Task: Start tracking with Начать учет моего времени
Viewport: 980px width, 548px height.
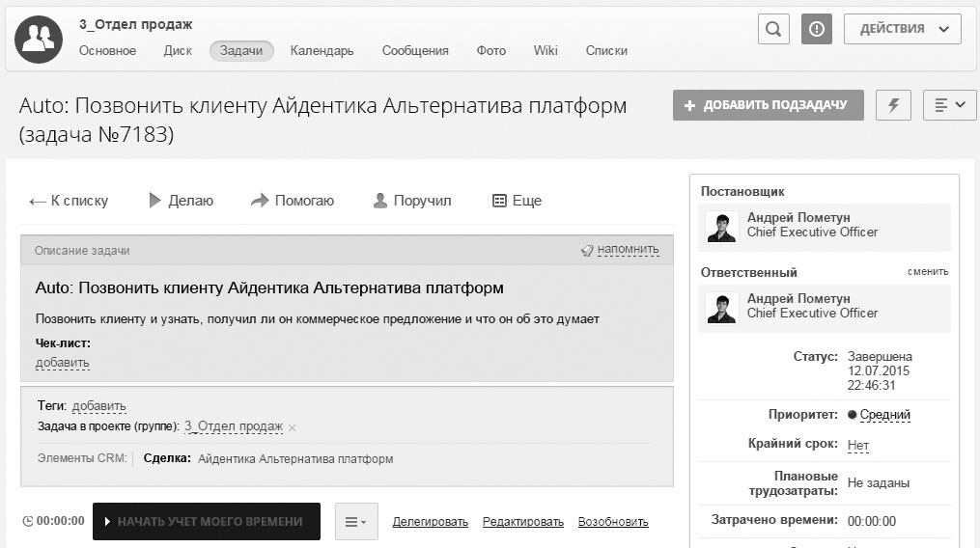Action: [x=206, y=522]
